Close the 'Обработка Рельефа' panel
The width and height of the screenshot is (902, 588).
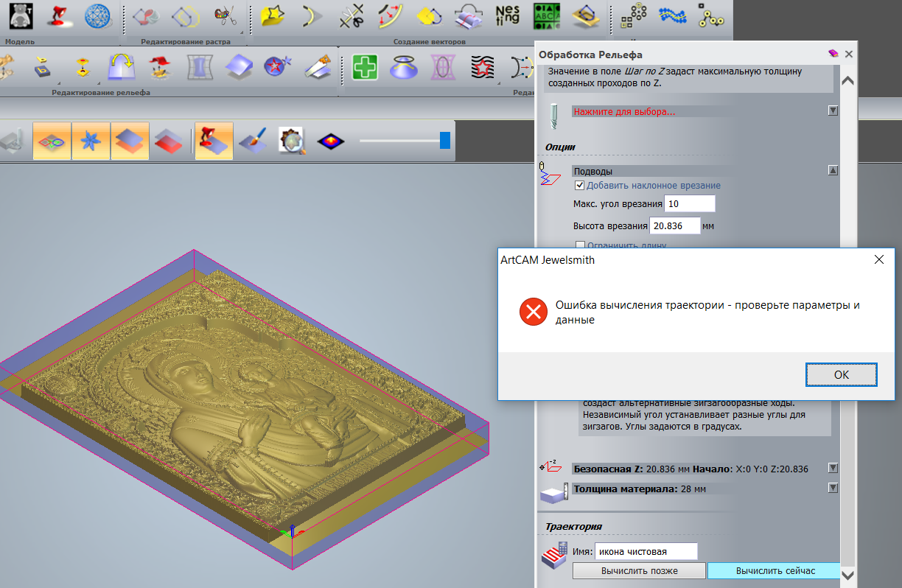[849, 54]
